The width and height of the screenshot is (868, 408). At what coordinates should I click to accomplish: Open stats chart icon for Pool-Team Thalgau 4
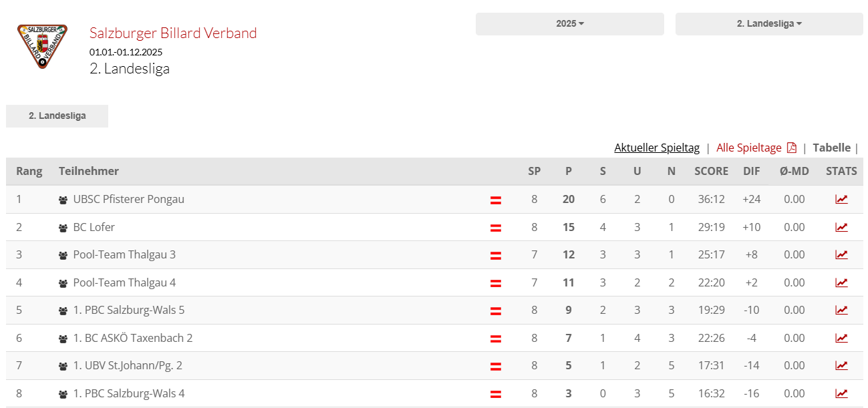(841, 282)
